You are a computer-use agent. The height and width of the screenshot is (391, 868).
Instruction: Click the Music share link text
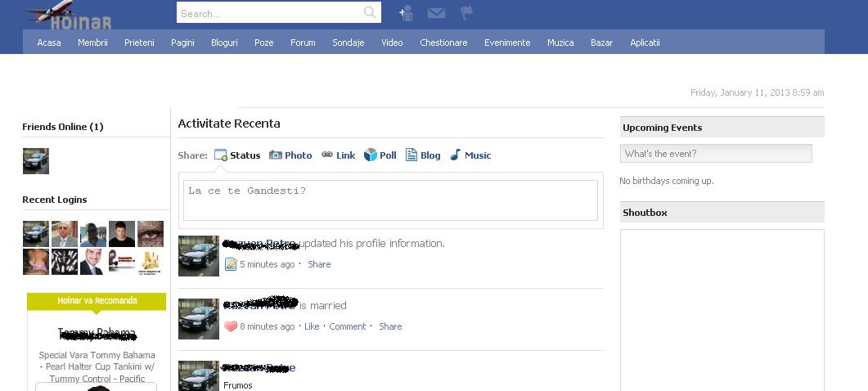coord(478,155)
